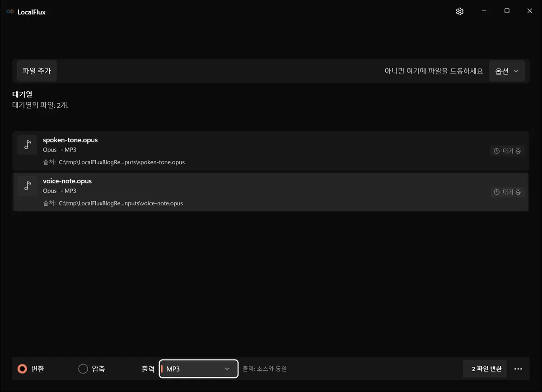This screenshot has height=392, width=542.
Task: Click Opus → MP3 under voice-note.opus
Action: [60, 191]
